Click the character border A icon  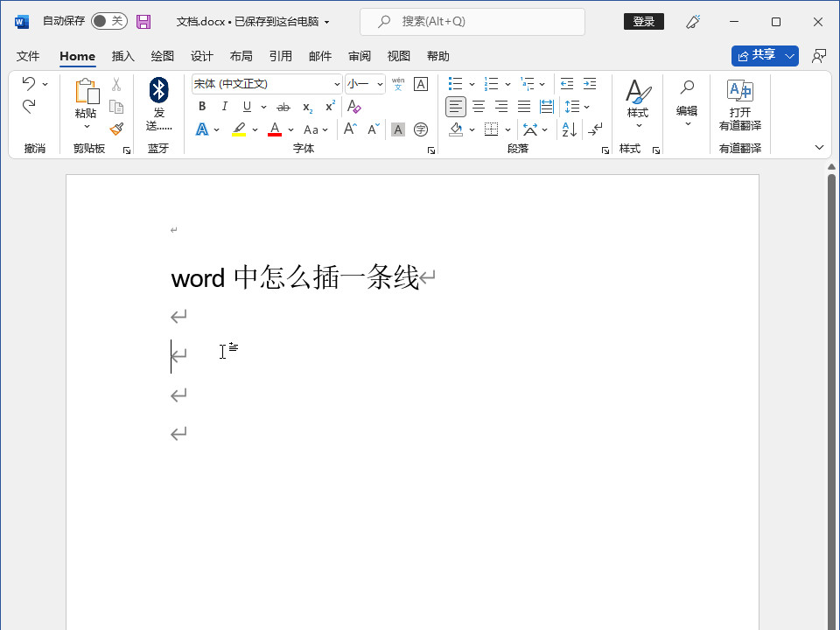421,84
